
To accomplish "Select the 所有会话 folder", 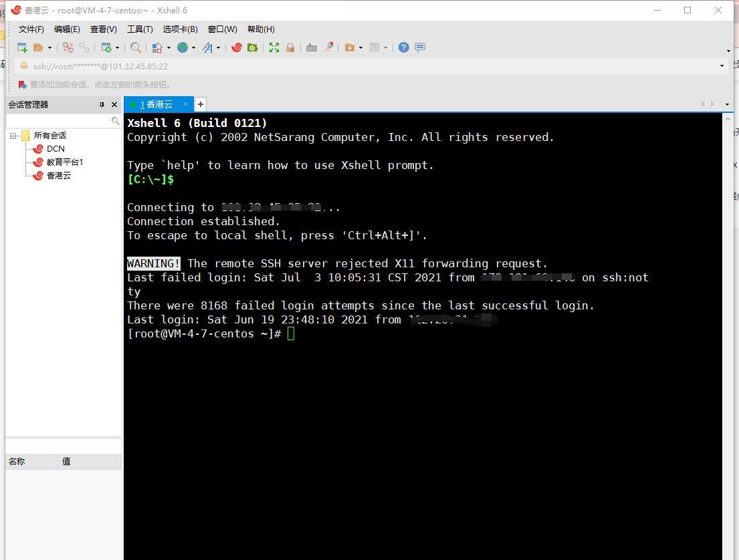I will coord(50,136).
